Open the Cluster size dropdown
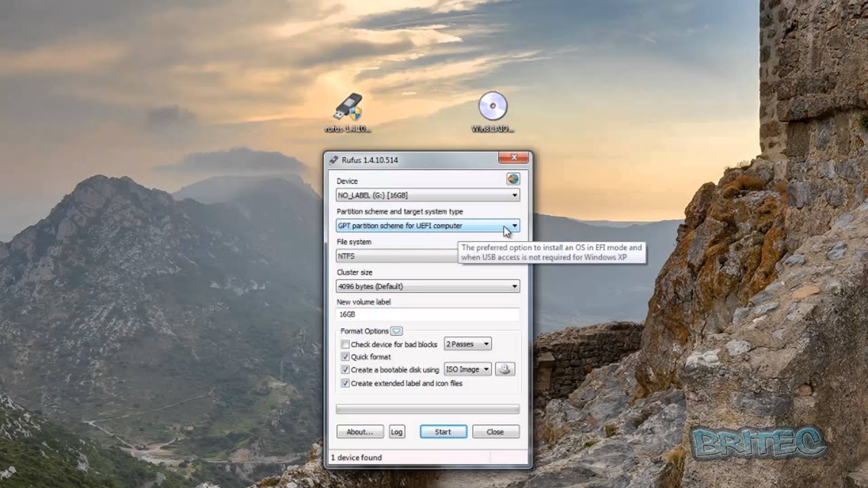The height and width of the screenshot is (488, 868). (x=428, y=287)
